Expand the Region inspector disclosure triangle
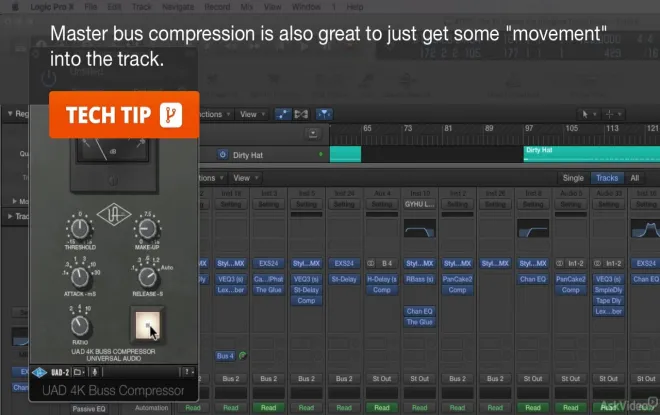The height and width of the screenshot is (415, 660). [x=10, y=114]
